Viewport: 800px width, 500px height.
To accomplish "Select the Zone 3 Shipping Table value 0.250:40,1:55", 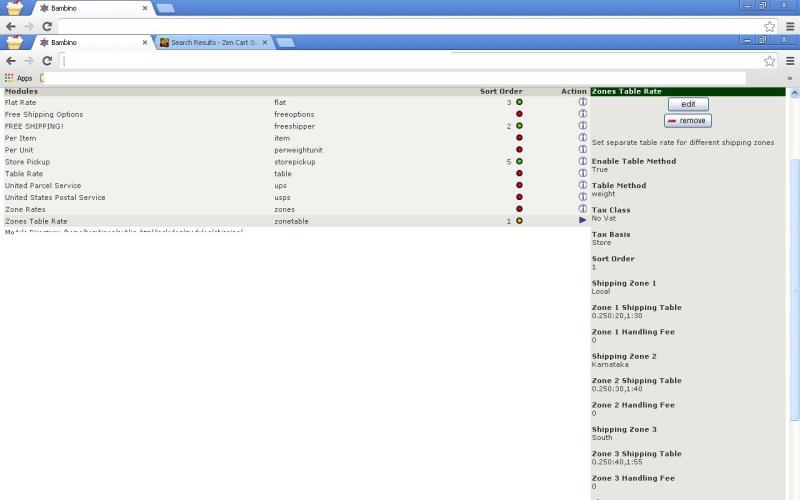I will tap(617, 462).
